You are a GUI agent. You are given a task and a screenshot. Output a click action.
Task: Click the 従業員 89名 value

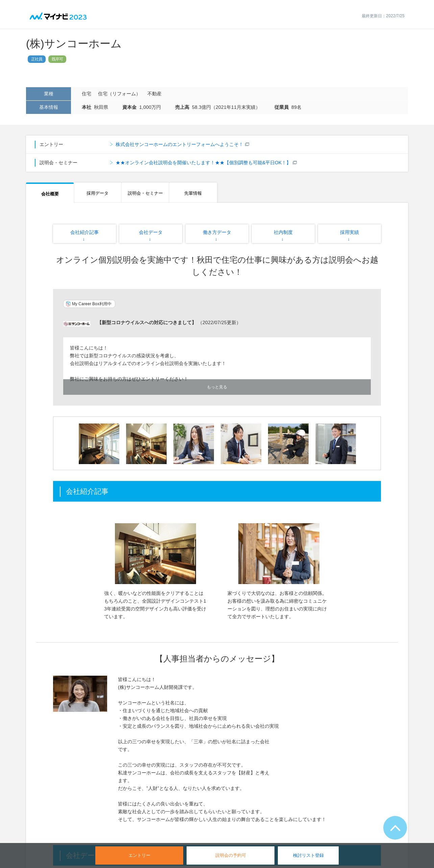288,107
